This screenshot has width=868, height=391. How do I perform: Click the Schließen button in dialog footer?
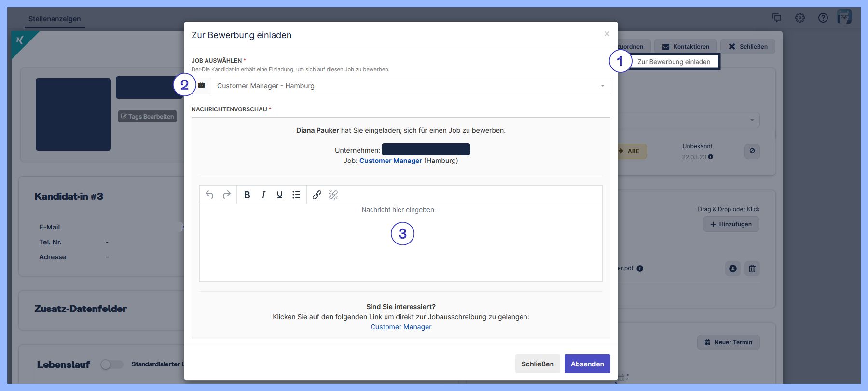tap(537, 364)
